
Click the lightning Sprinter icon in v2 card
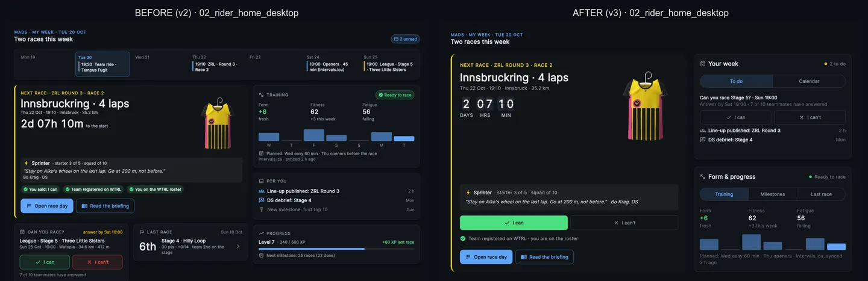pos(27,163)
